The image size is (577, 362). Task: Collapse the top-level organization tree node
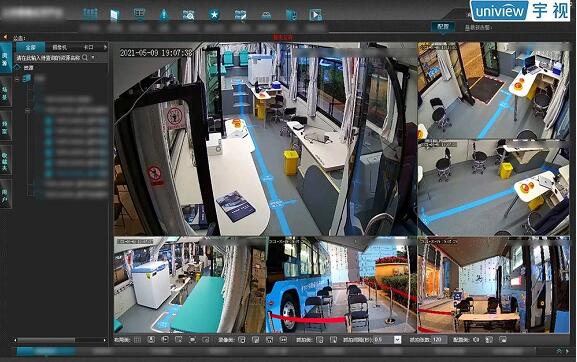[17, 78]
